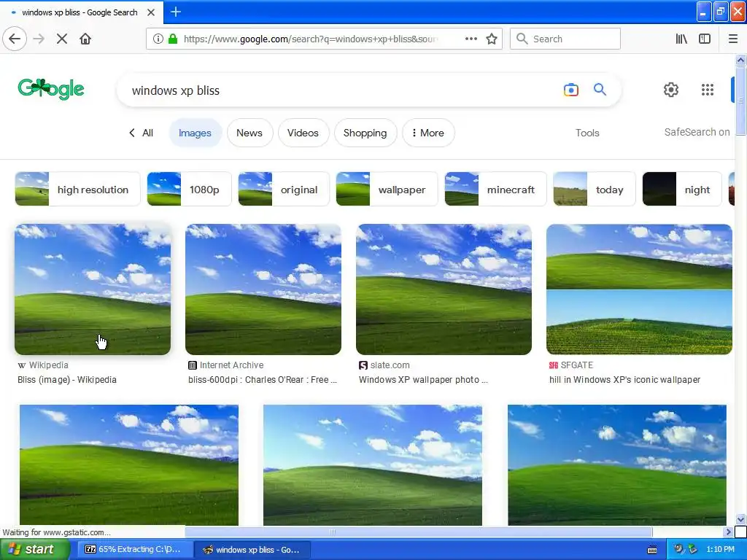
Task: Open the Library icon in toolbar
Action: point(681,39)
